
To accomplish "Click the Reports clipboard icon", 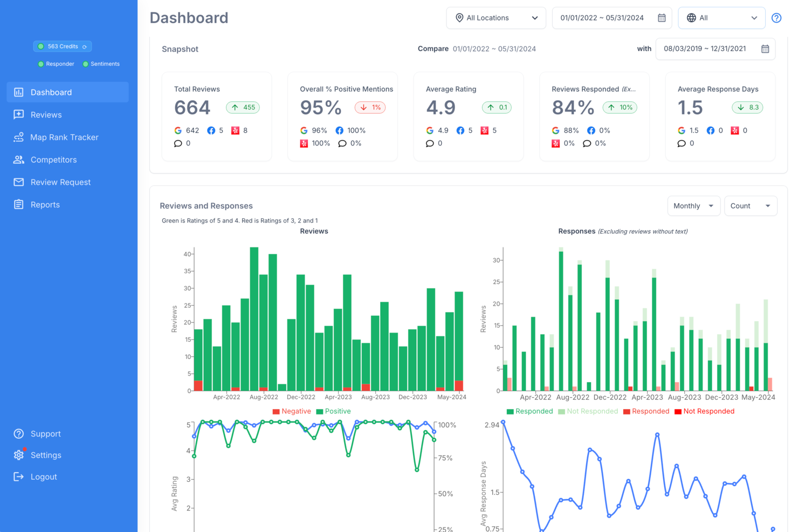I will point(19,205).
